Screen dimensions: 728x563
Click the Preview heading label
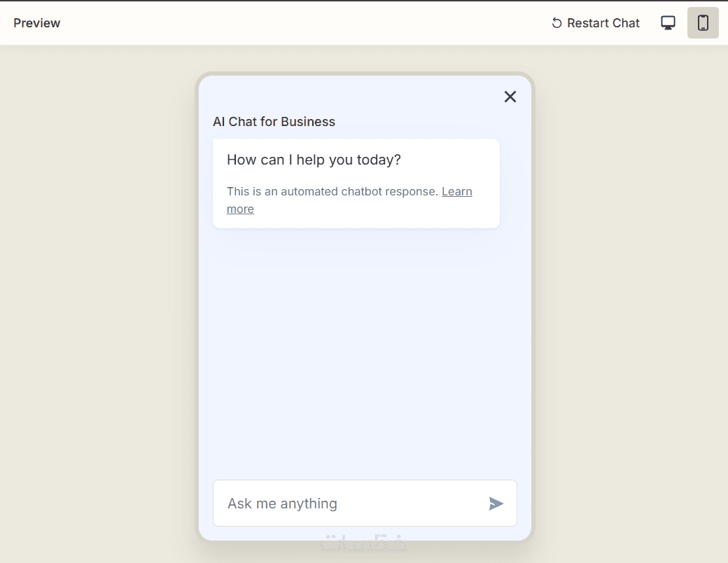(37, 23)
